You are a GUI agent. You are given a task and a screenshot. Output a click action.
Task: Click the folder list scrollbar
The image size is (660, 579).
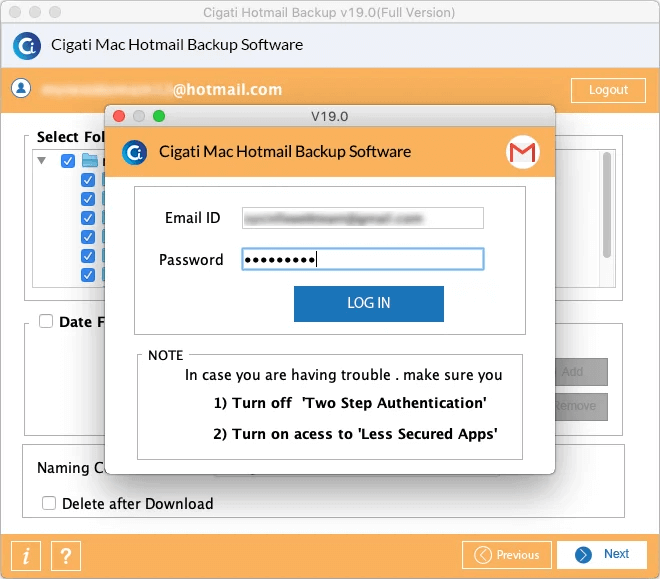(607, 205)
